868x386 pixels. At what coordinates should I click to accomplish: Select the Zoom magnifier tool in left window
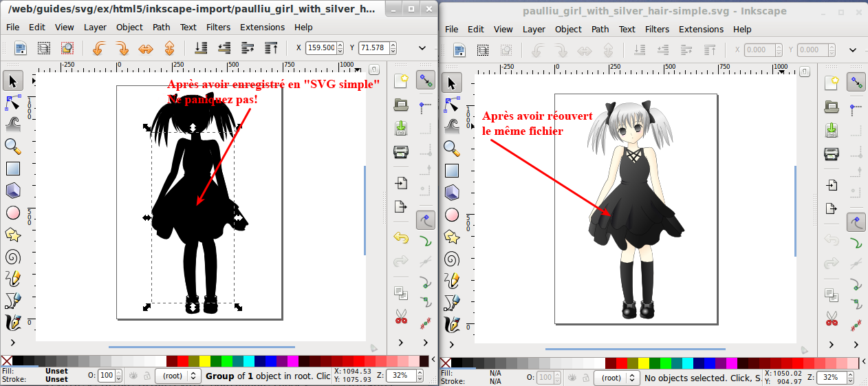pyautogui.click(x=12, y=147)
